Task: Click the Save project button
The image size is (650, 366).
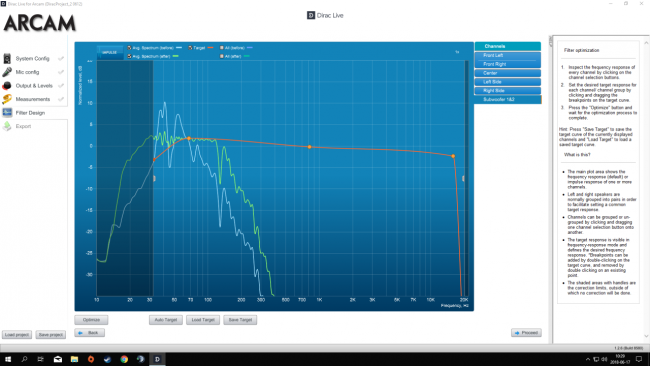Action: [x=51, y=334]
